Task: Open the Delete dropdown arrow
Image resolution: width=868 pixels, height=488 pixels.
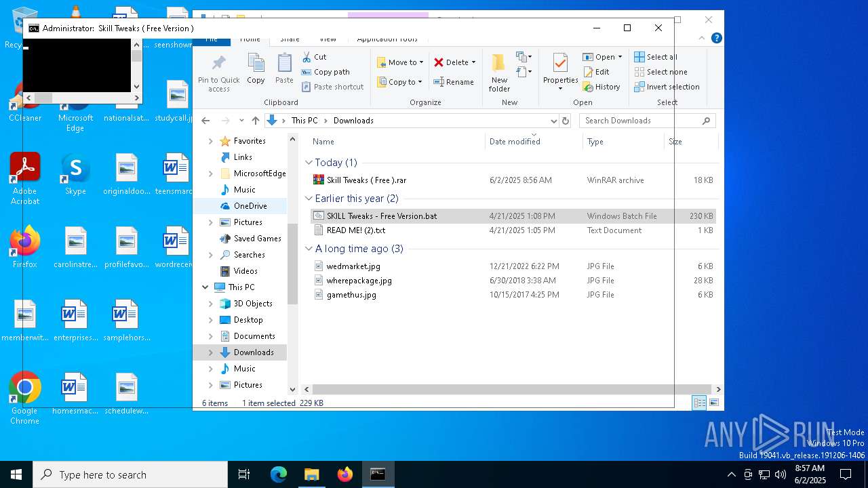Action: (473, 62)
